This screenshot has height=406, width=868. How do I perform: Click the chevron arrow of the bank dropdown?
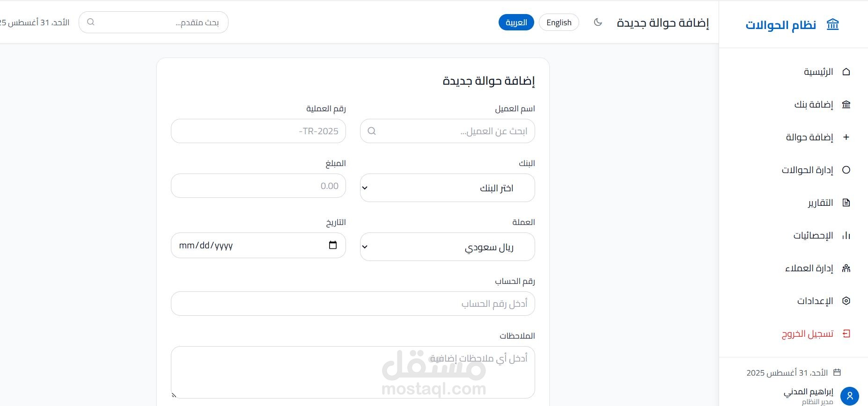[365, 188]
